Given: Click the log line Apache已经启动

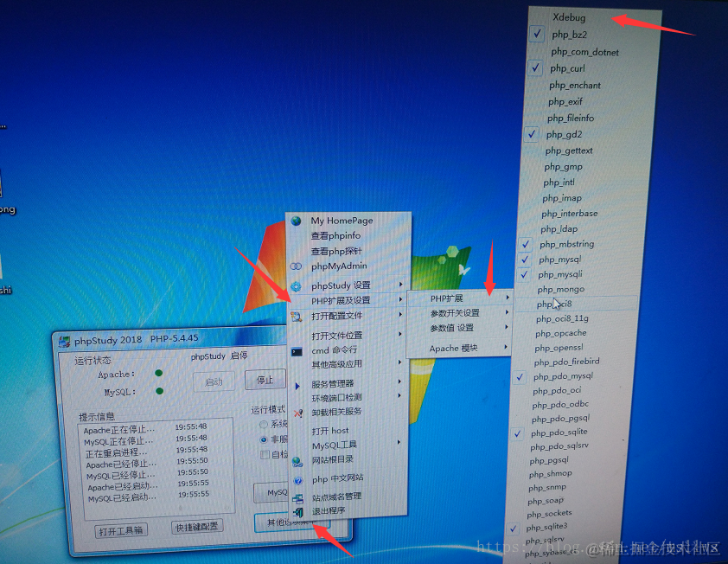Looking at the screenshot, I should tap(123, 487).
